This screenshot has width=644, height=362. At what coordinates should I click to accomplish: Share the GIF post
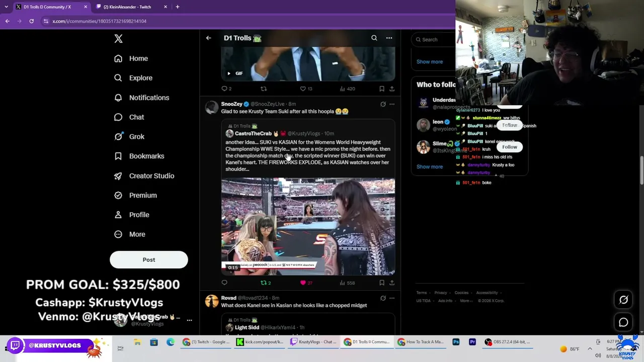[392, 88]
